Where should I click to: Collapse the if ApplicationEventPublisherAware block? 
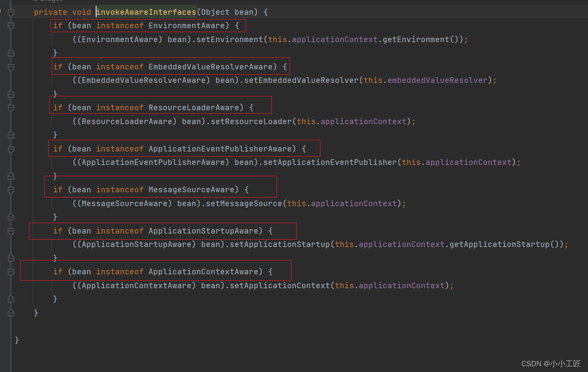[x=11, y=149]
